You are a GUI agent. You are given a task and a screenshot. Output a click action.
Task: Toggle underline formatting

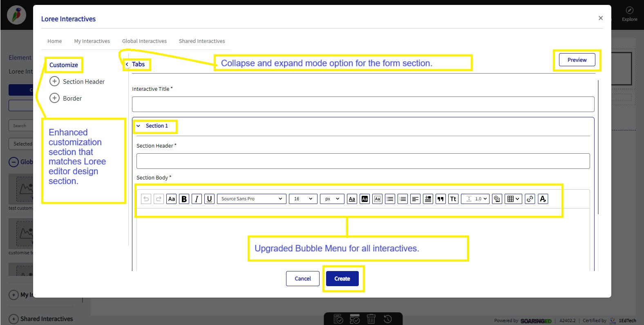click(x=209, y=199)
